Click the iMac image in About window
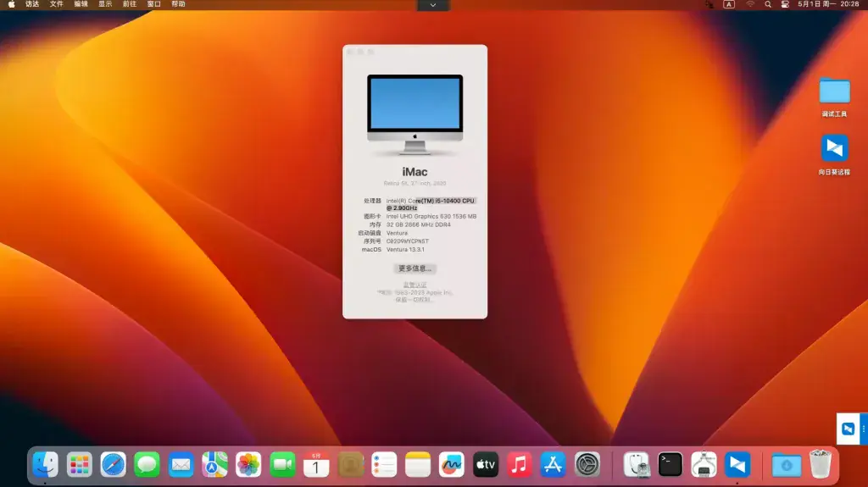868x487 pixels. click(415, 114)
